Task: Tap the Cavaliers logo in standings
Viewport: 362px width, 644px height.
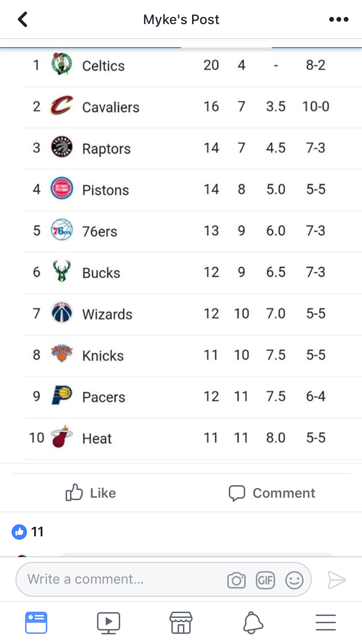Action: (62, 106)
